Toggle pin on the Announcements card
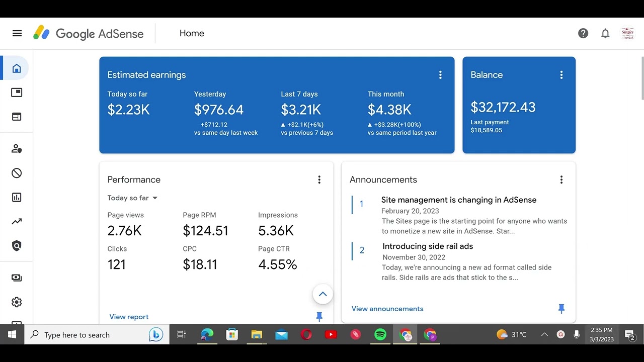Image resolution: width=644 pixels, height=362 pixels. (561, 309)
